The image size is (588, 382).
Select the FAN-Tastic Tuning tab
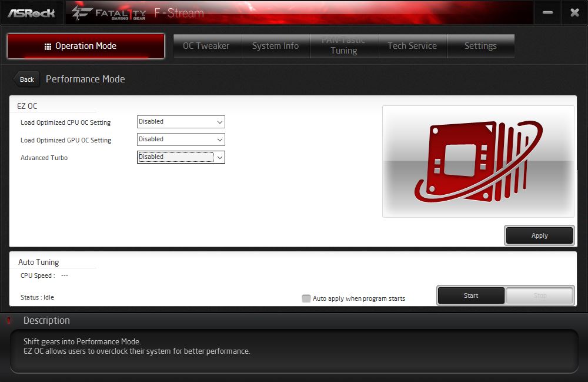click(x=343, y=46)
